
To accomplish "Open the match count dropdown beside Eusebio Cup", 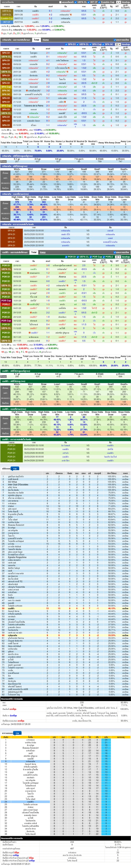I will 119,2.
